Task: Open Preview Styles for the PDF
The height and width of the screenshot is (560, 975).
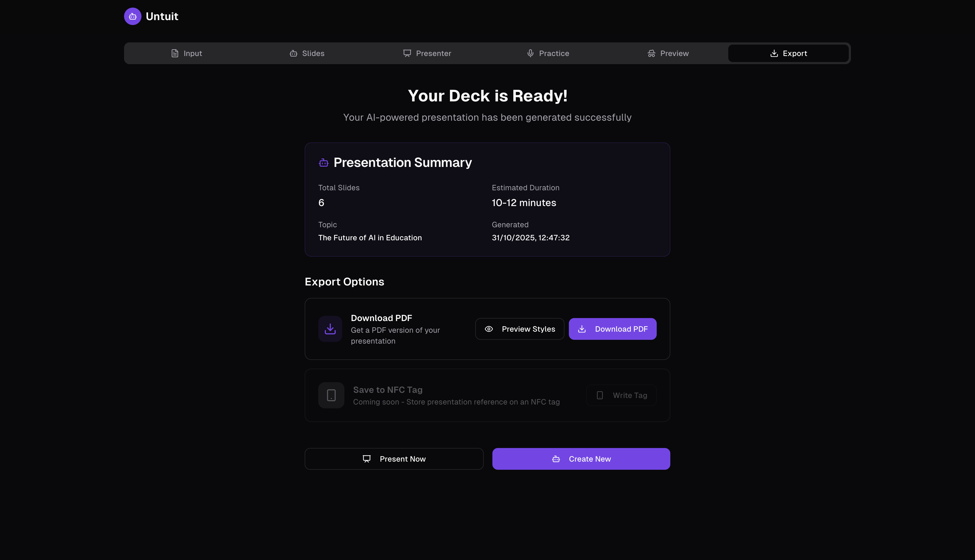Action: coord(519,329)
